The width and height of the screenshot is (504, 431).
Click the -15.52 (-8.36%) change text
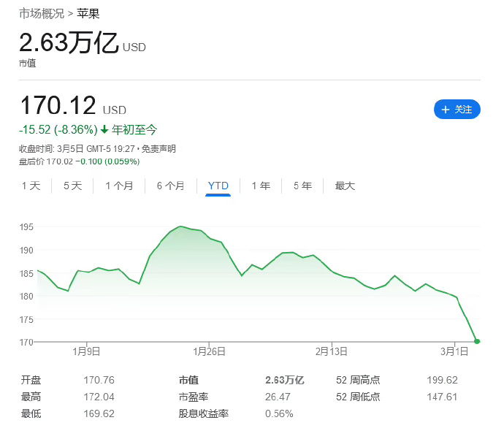(x=58, y=129)
